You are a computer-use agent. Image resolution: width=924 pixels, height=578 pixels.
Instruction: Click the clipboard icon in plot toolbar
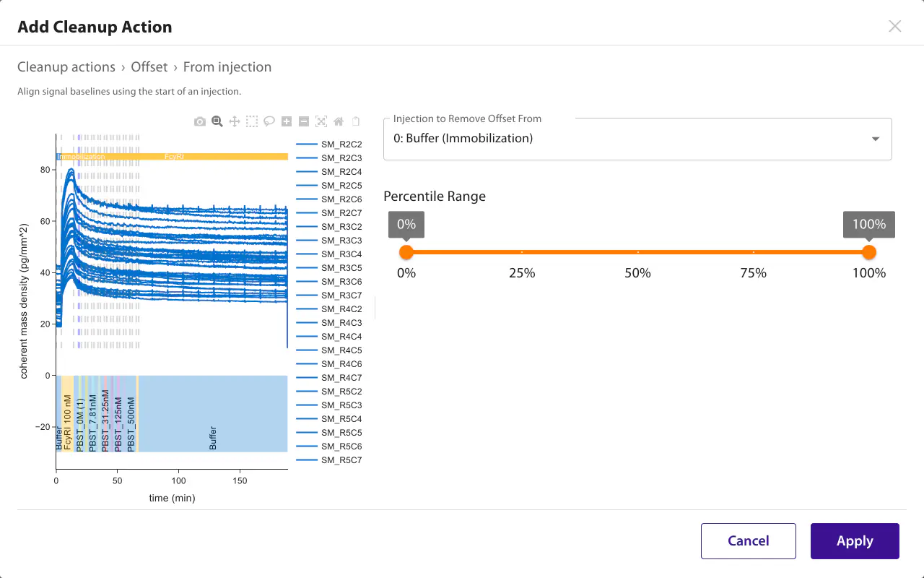[x=355, y=122]
